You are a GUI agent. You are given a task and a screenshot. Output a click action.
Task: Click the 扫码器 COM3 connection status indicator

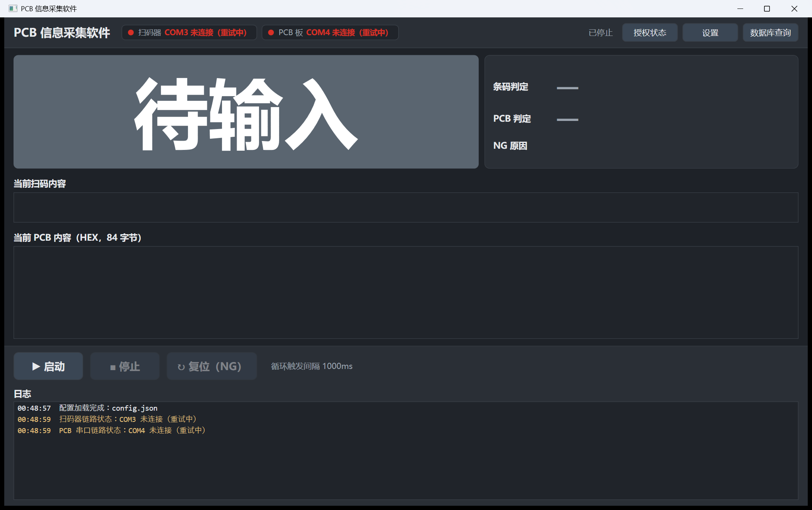click(x=189, y=32)
